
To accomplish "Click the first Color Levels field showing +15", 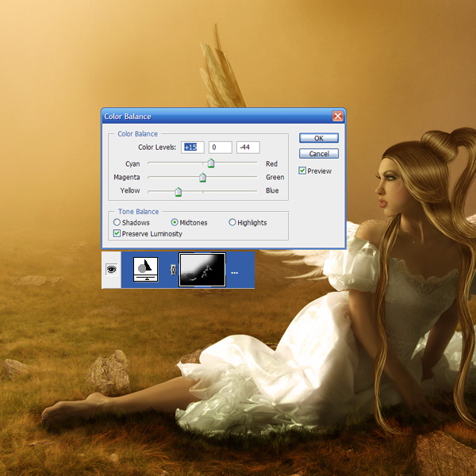I will tap(193, 148).
